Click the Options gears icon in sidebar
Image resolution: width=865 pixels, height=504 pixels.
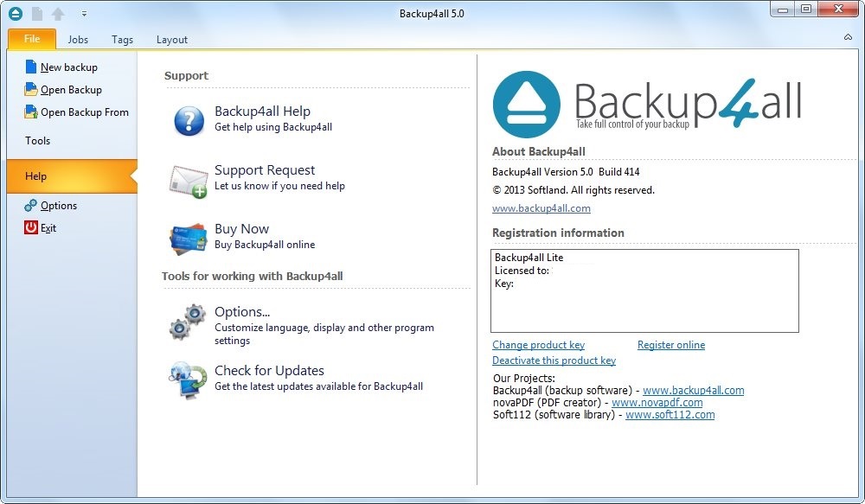tap(31, 206)
